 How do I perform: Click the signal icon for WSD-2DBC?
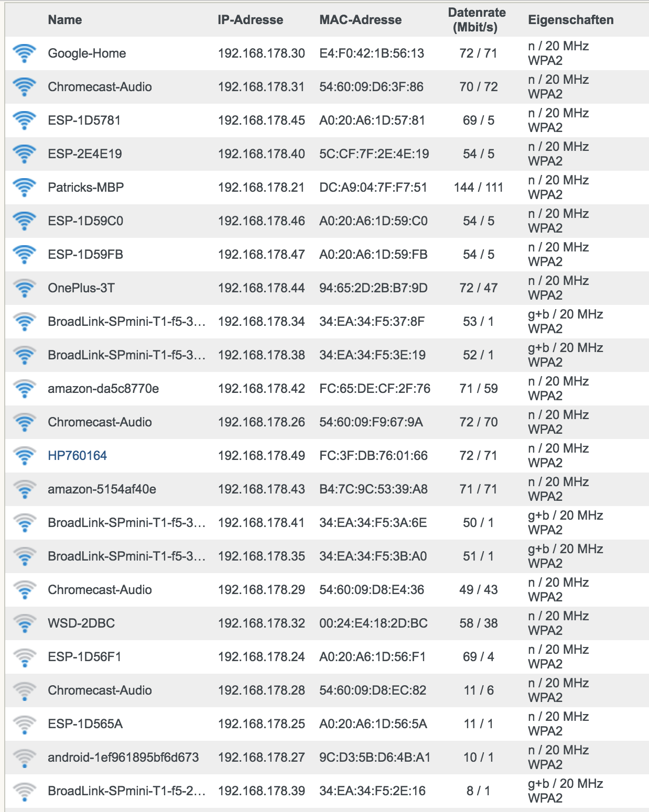[x=25, y=623]
